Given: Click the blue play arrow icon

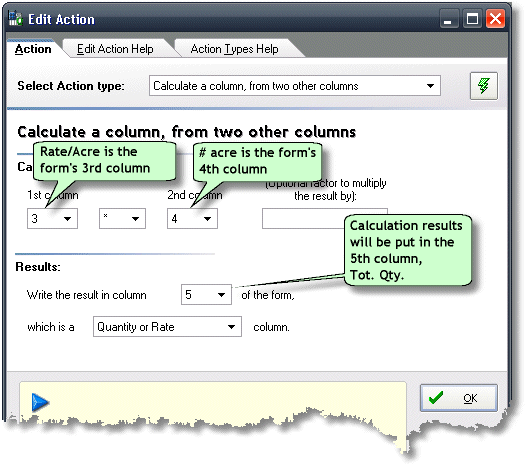Looking at the screenshot, I should pos(40,402).
